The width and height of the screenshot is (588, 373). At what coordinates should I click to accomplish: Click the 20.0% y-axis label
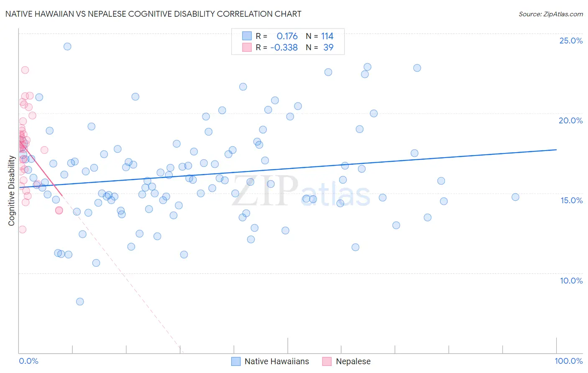coord(571,120)
